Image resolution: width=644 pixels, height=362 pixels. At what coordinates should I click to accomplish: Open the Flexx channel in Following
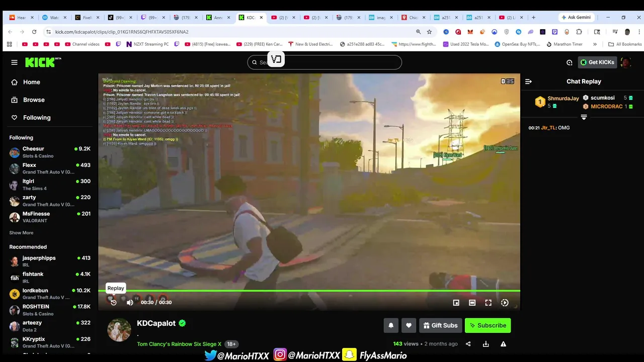click(x=49, y=168)
